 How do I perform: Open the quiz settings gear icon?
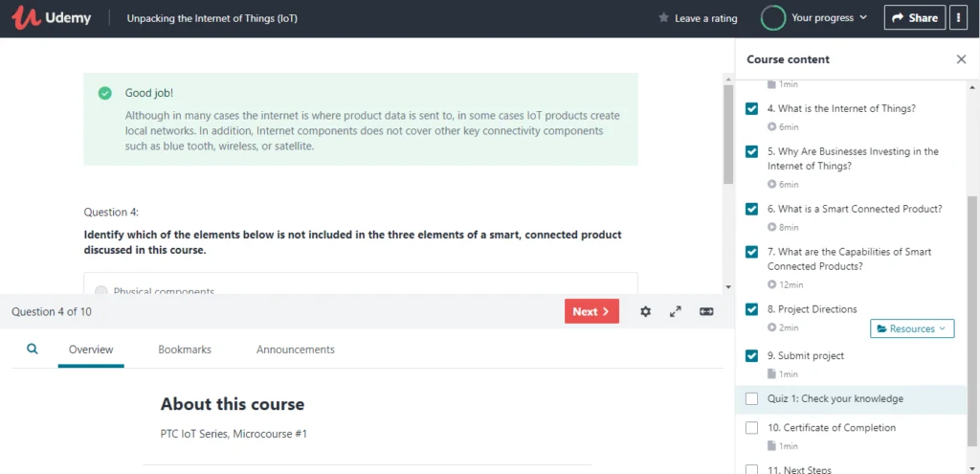[646, 311]
